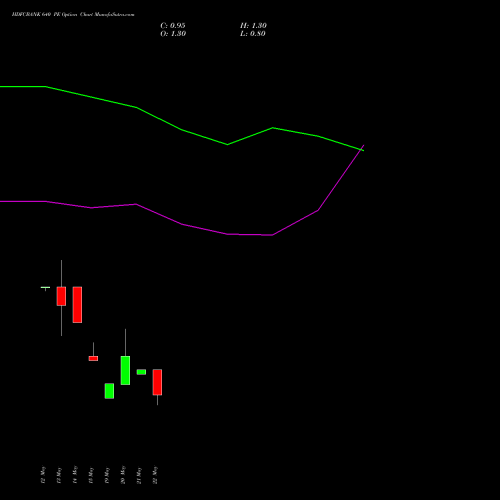Click the '12 May' date label

point(43,475)
